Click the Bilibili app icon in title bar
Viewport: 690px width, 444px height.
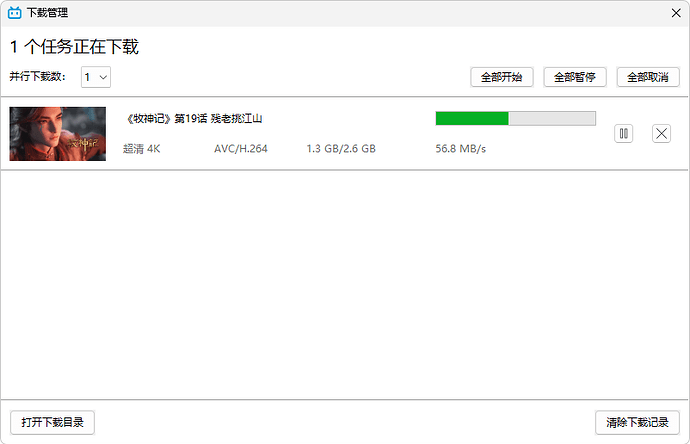coord(14,14)
